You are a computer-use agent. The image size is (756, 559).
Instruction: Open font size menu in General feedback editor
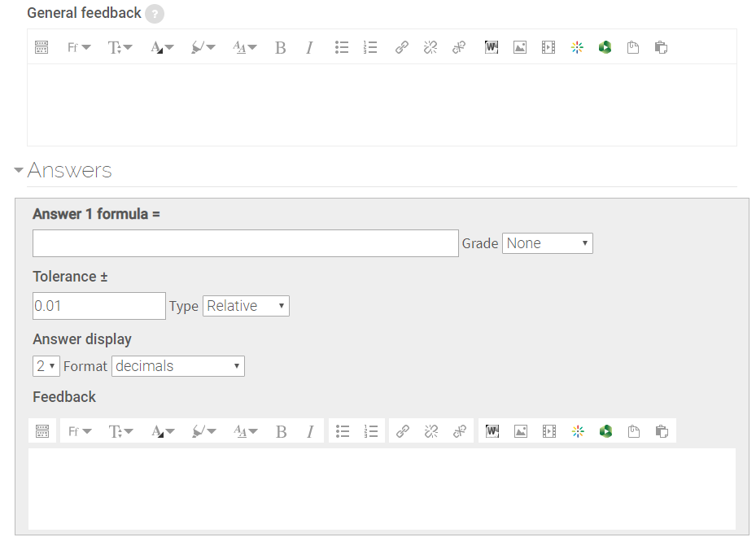(x=120, y=47)
